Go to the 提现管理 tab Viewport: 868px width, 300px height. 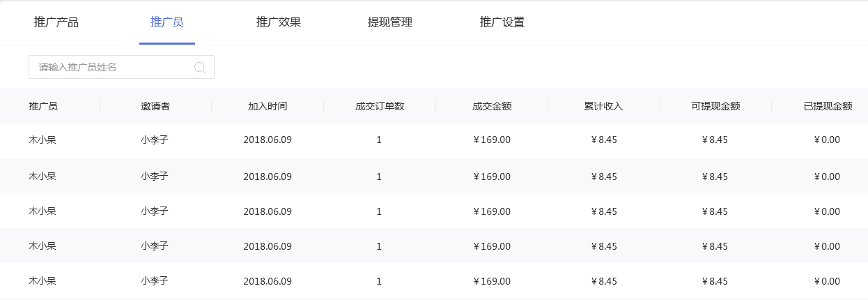pyautogui.click(x=390, y=22)
